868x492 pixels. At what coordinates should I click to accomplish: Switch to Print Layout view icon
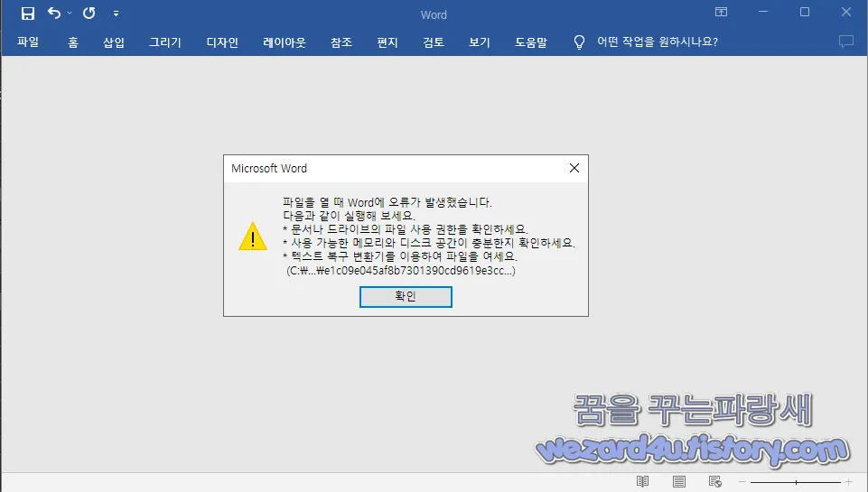679,481
